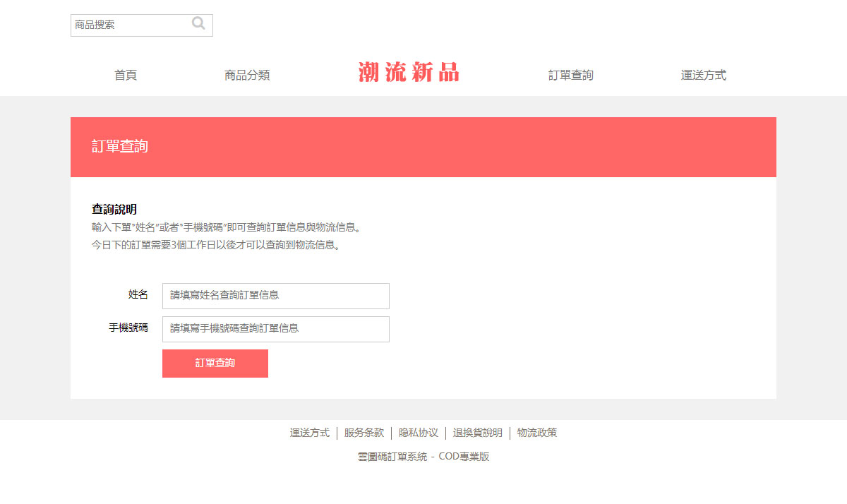Open footer link 退換貨說明
847x504 pixels.
coord(478,433)
